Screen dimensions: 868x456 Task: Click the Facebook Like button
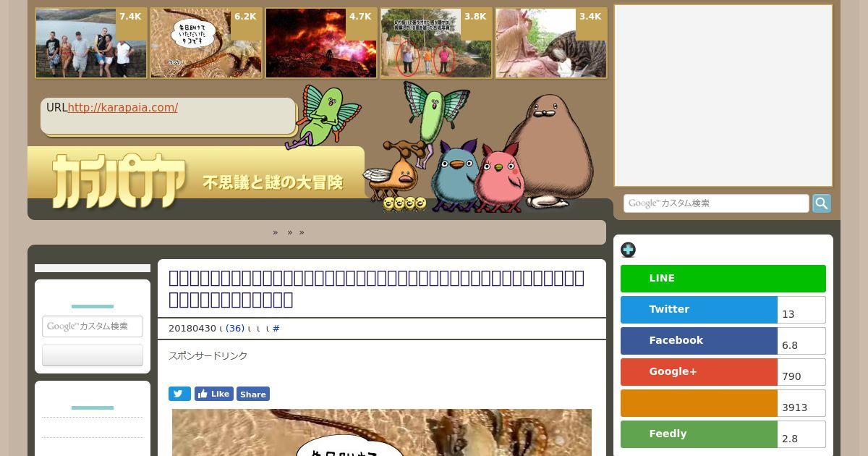pos(213,394)
